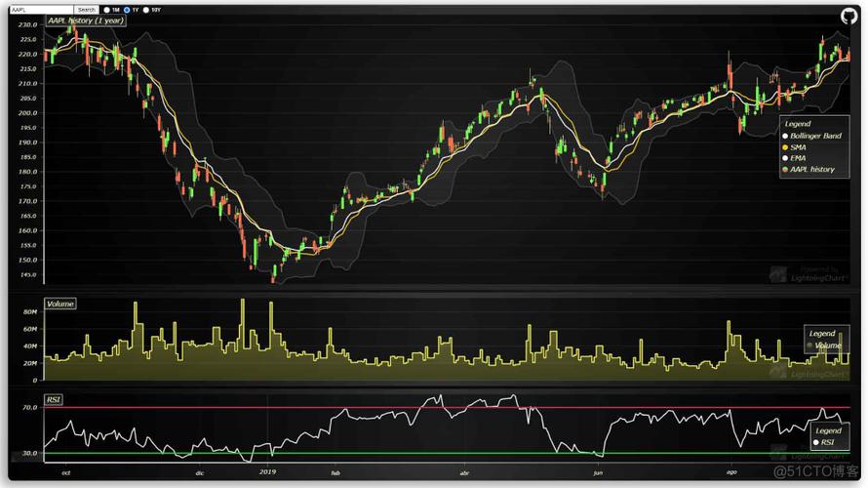Toggle Bollinger Band entry in the legend

811,136
